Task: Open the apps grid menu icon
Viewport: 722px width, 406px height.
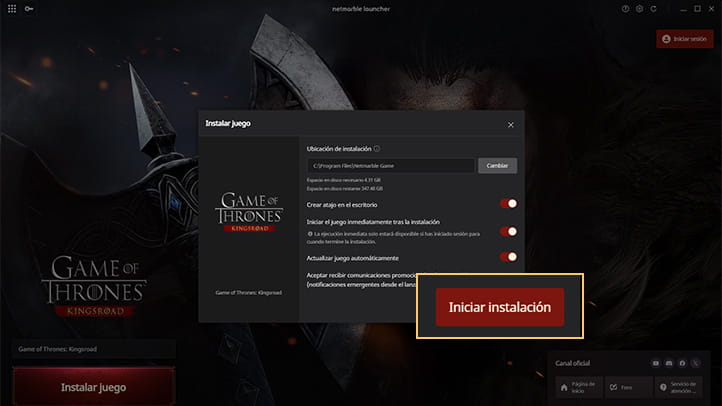Action: 12,9
